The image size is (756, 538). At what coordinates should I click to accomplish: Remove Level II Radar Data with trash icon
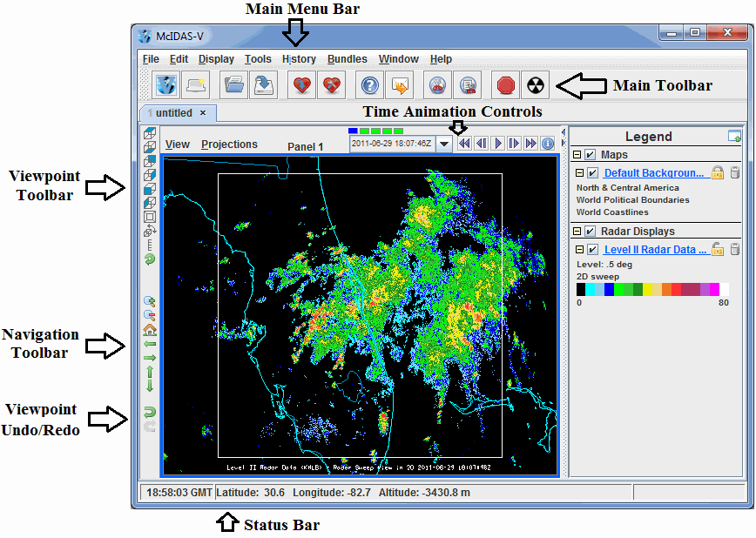coord(735,249)
